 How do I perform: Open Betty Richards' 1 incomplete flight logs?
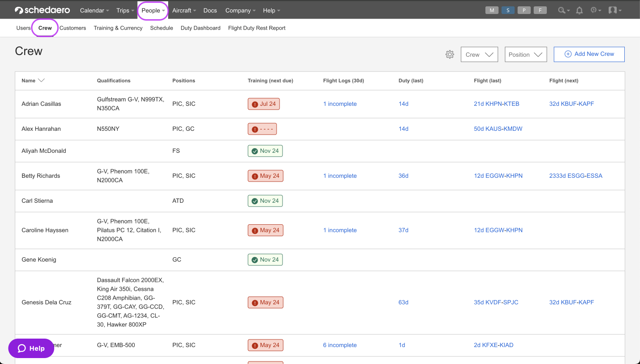[340, 176]
